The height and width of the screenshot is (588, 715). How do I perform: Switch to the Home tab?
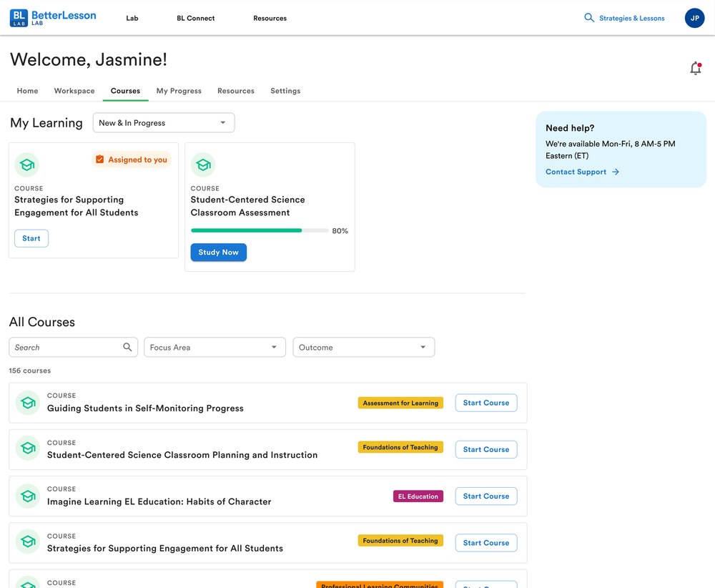[27, 91]
